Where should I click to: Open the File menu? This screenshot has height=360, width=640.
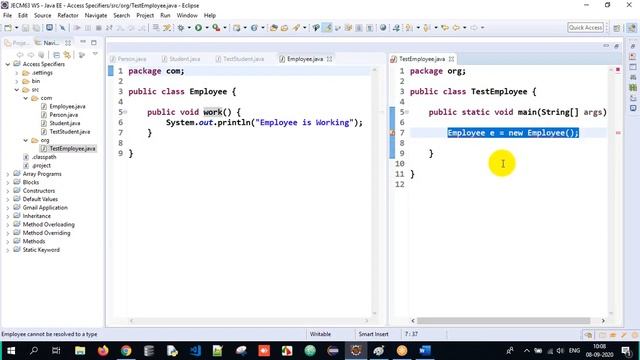[x=7, y=16]
